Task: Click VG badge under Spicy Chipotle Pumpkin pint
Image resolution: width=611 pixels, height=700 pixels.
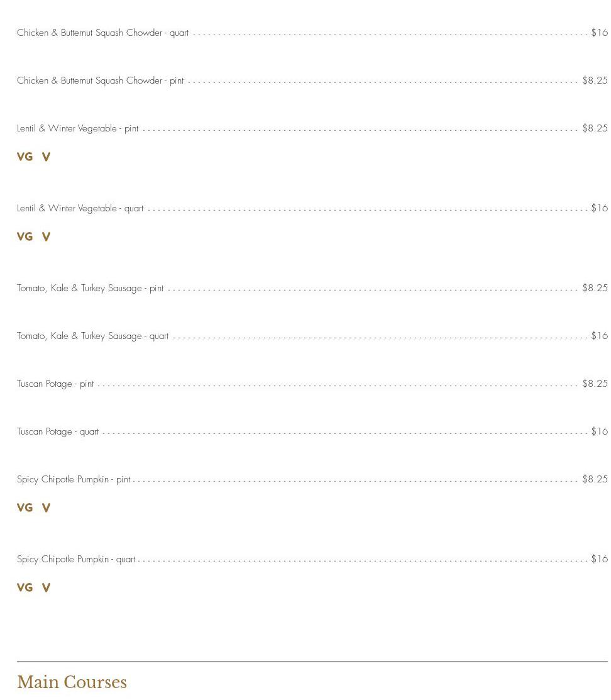Action: pos(25,508)
